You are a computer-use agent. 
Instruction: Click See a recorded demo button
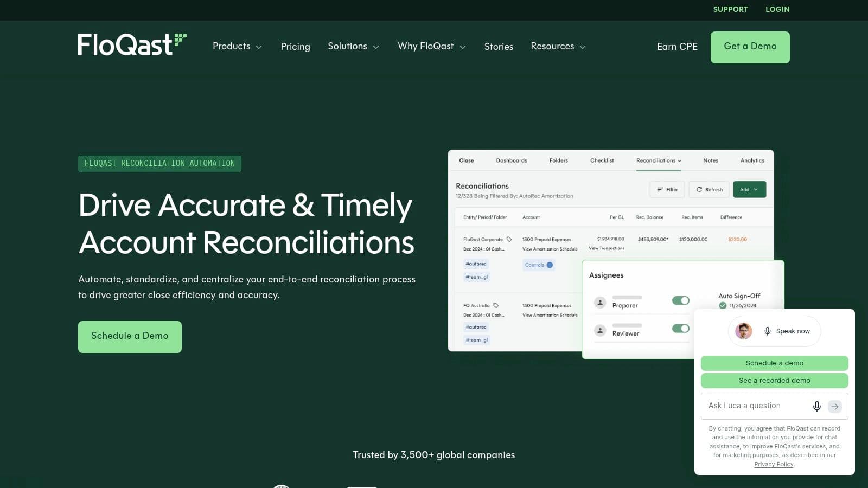click(x=775, y=381)
